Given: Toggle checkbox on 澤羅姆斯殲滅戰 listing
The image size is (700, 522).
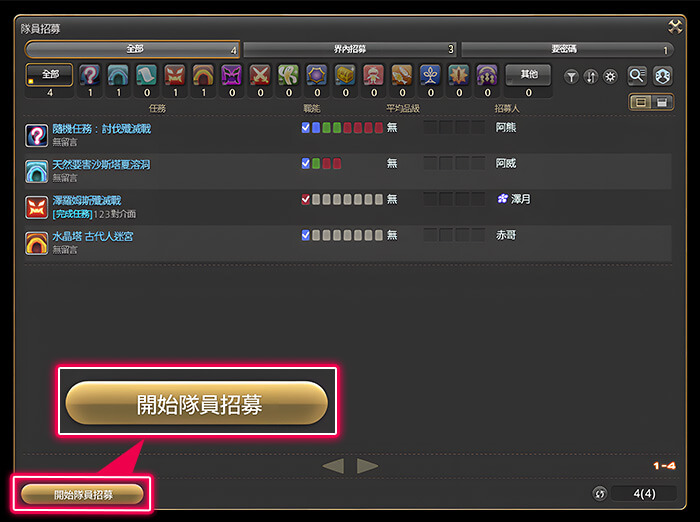Looking at the screenshot, I should pos(306,200).
